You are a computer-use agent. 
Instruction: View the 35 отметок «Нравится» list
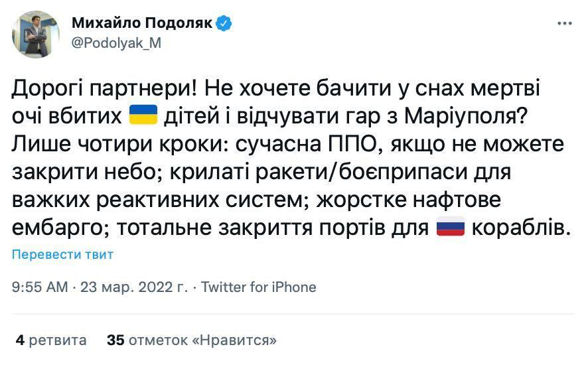192,340
